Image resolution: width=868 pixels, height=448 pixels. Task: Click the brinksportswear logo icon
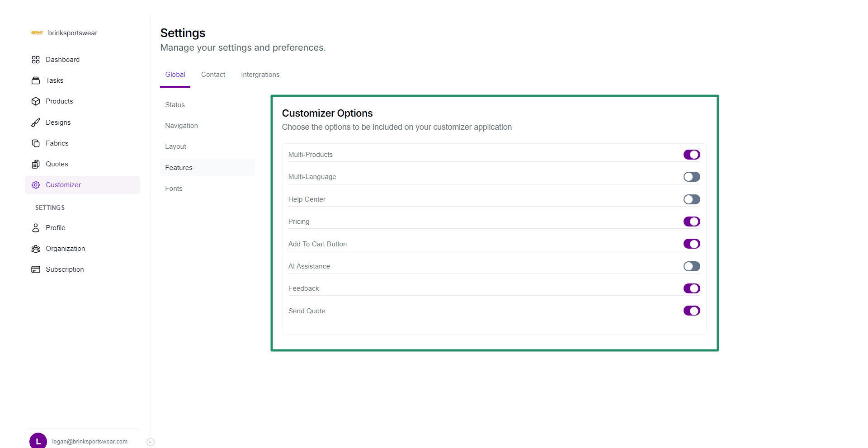(37, 33)
